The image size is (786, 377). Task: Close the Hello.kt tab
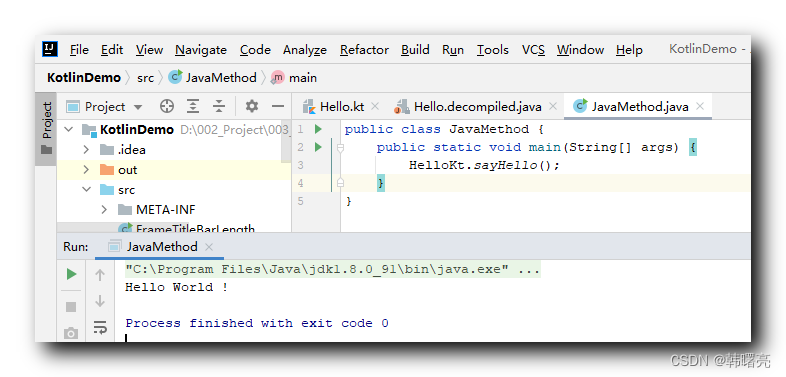(375, 106)
